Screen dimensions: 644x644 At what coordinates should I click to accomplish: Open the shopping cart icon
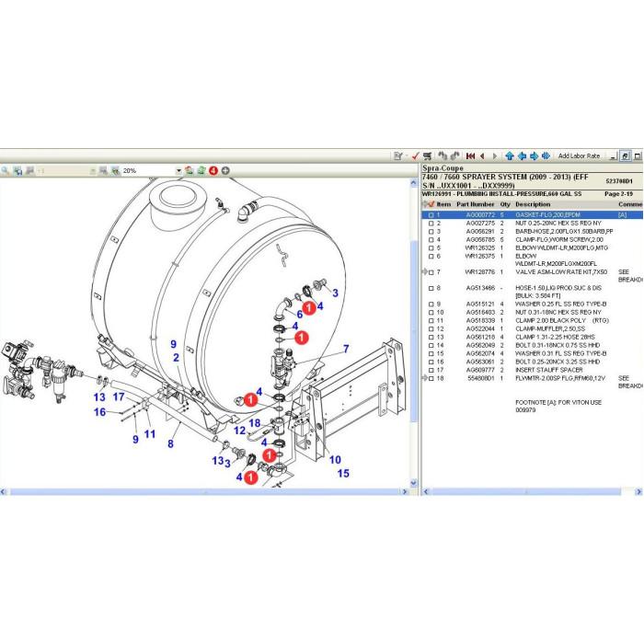coord(428,156)
